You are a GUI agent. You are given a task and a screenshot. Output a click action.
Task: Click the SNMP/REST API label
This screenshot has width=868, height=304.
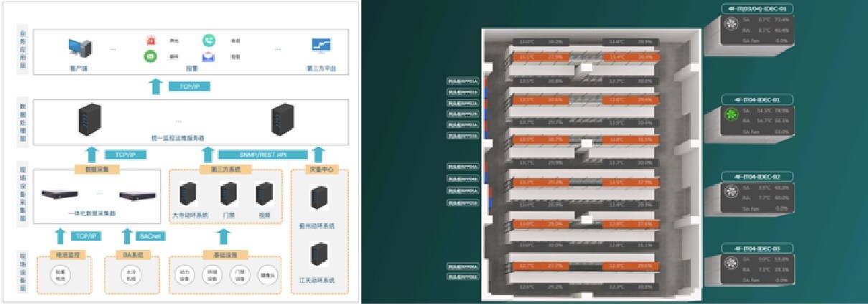point(261,154)
